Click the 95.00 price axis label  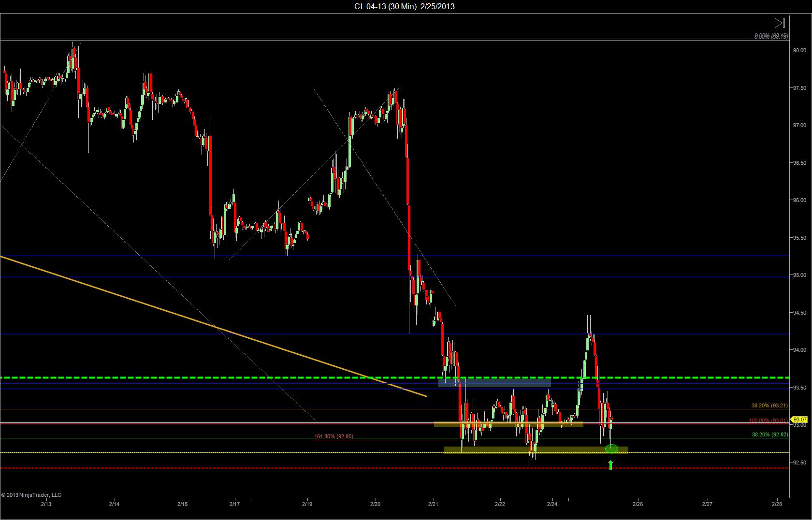pos(799,275)
